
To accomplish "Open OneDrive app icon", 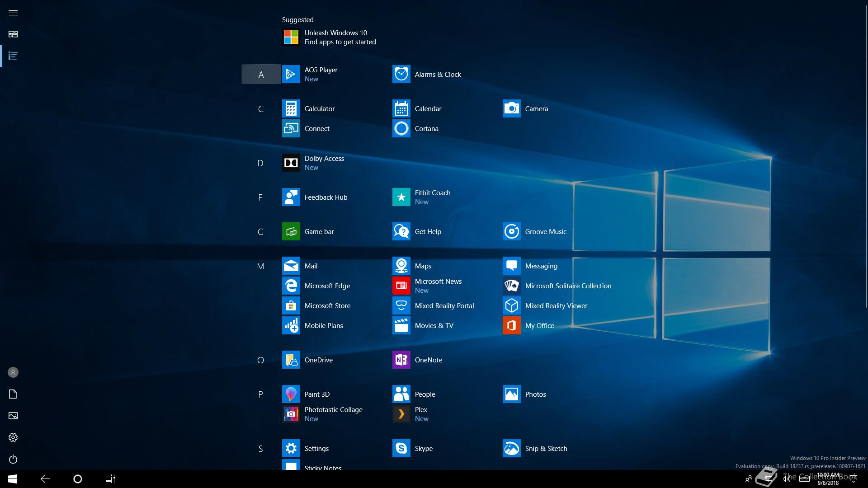I will click(291, 360).
